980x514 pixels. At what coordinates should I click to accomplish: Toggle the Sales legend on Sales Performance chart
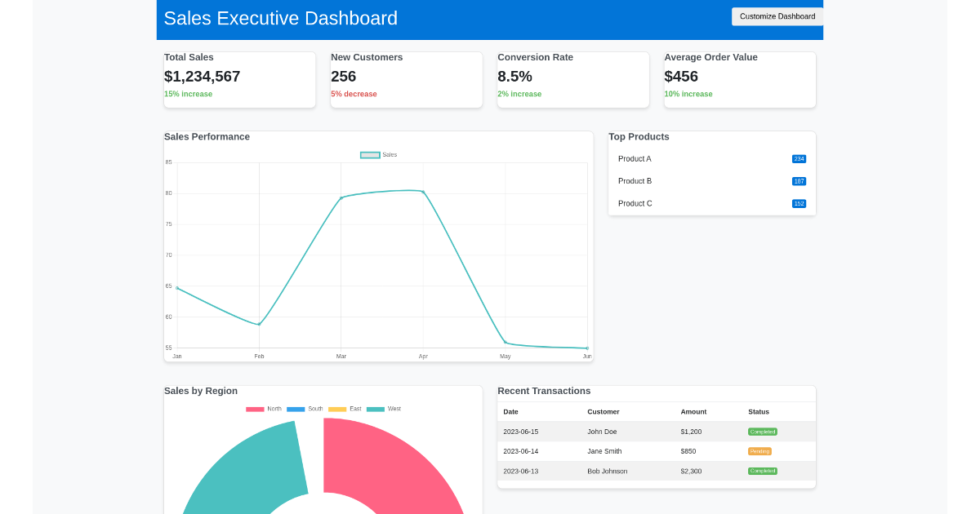(378, 154)
